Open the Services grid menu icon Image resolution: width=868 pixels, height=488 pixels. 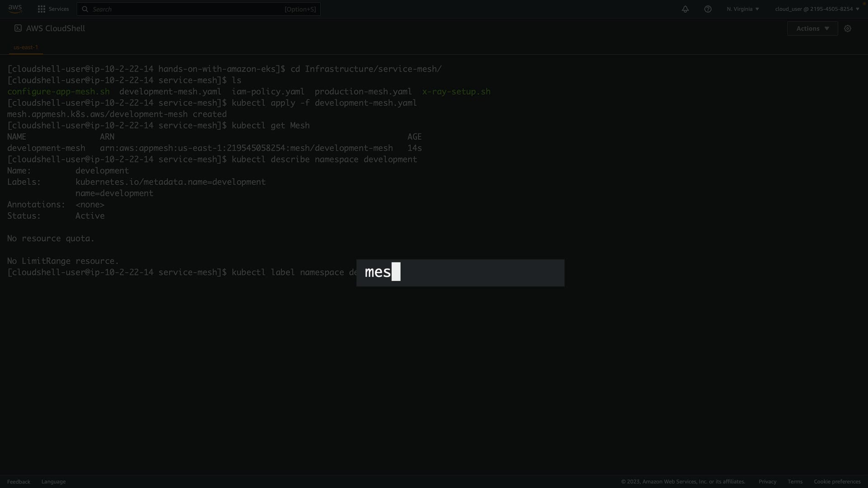[42, 9]
